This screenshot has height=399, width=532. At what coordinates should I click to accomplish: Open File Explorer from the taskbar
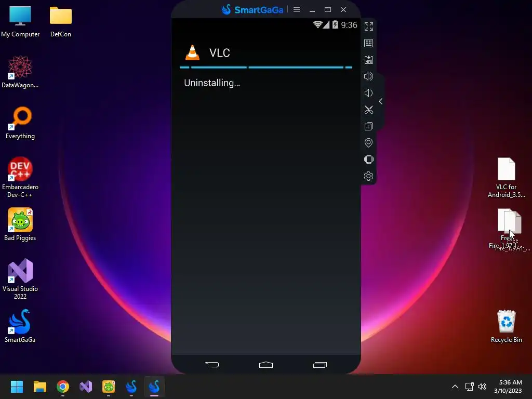pyautogui.click(x=39, y=387)
